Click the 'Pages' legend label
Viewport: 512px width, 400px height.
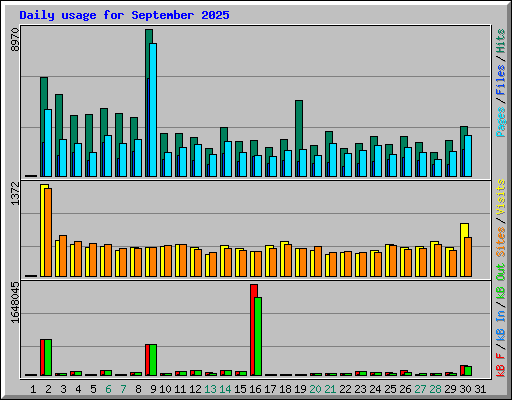(501, 122)
